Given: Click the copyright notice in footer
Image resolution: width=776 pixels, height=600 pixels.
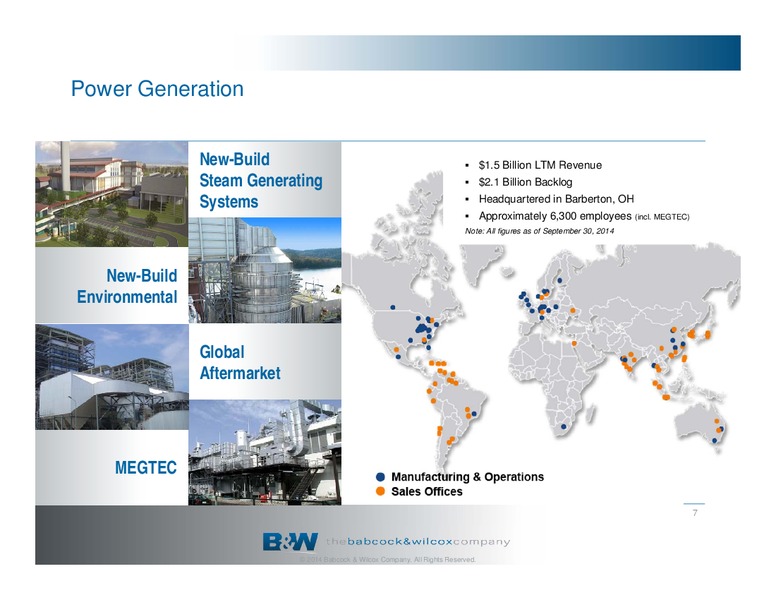Looking at the screenshot, I should click(388, 559).
